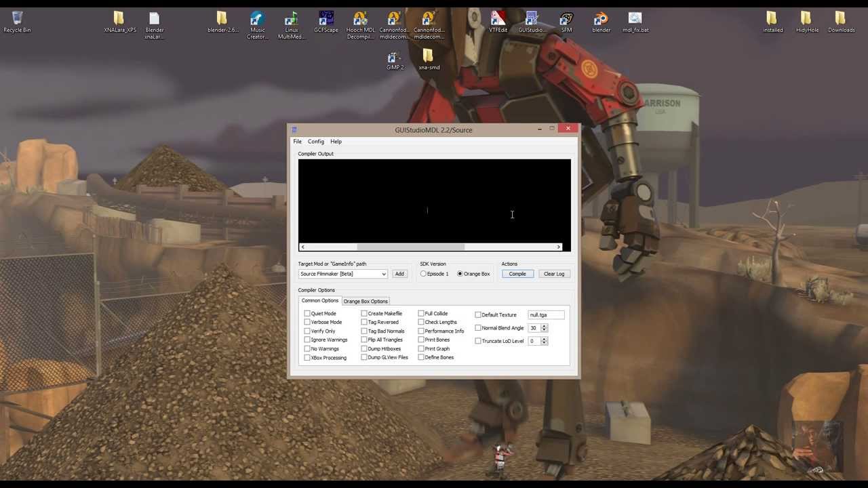Launch the SFM desktop shortcut
Viewport: 868px width, 488px height.
[566, 22]
